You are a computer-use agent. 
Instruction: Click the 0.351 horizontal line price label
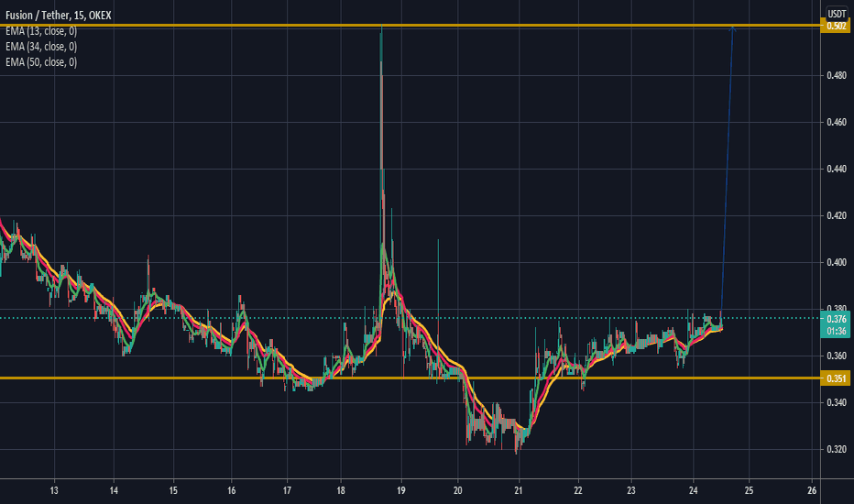[x=835, y=378]
